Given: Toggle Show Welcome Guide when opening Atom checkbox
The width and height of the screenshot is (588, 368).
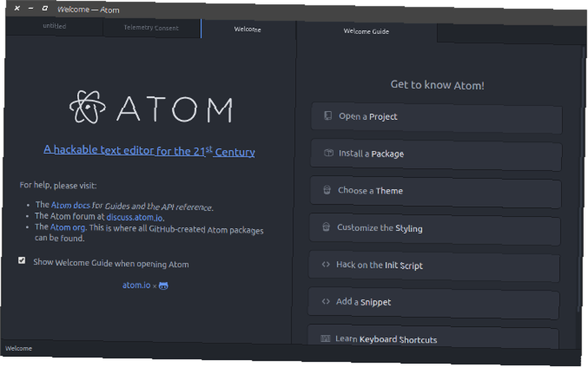Looking at the screenshot, I should [22, 260].
